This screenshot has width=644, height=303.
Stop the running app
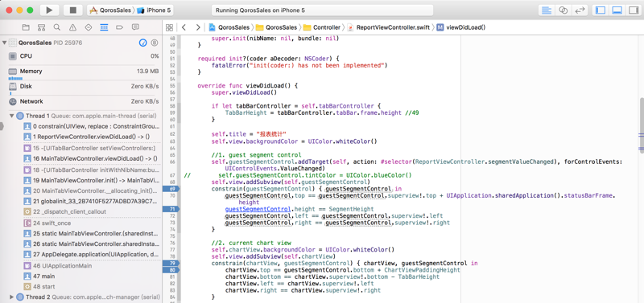pyautogui.click(x=73, y=10)
